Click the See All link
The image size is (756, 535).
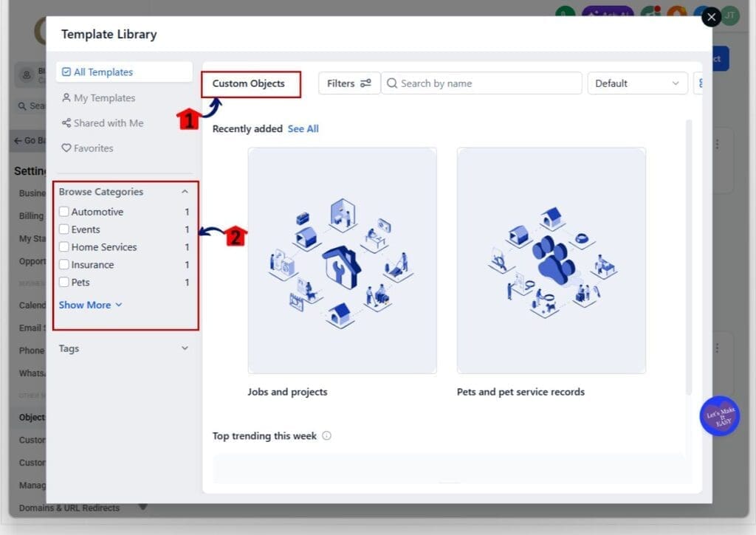pyautogui.click(x=303, y=129)
